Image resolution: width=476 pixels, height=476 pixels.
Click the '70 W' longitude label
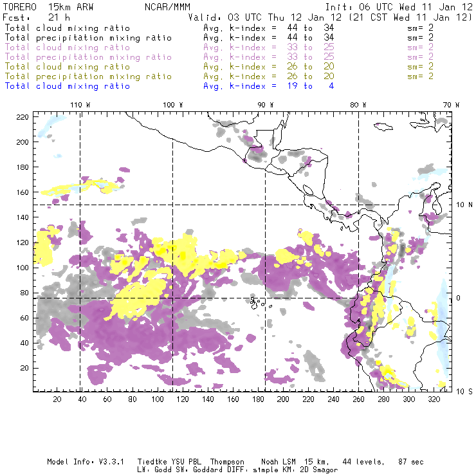[x=451, y=105]
